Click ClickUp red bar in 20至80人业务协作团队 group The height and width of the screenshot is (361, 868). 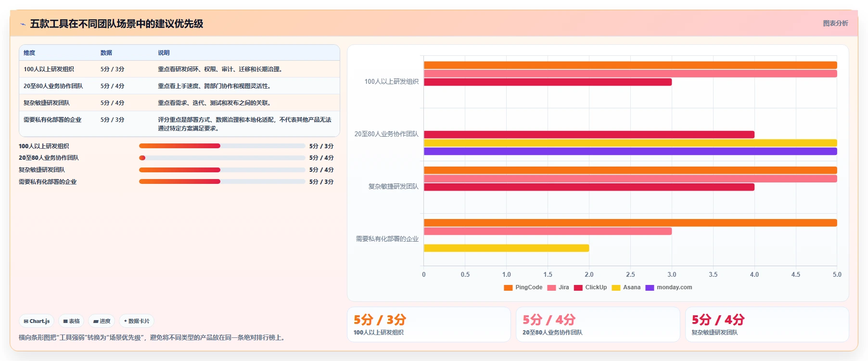point(589,135)
